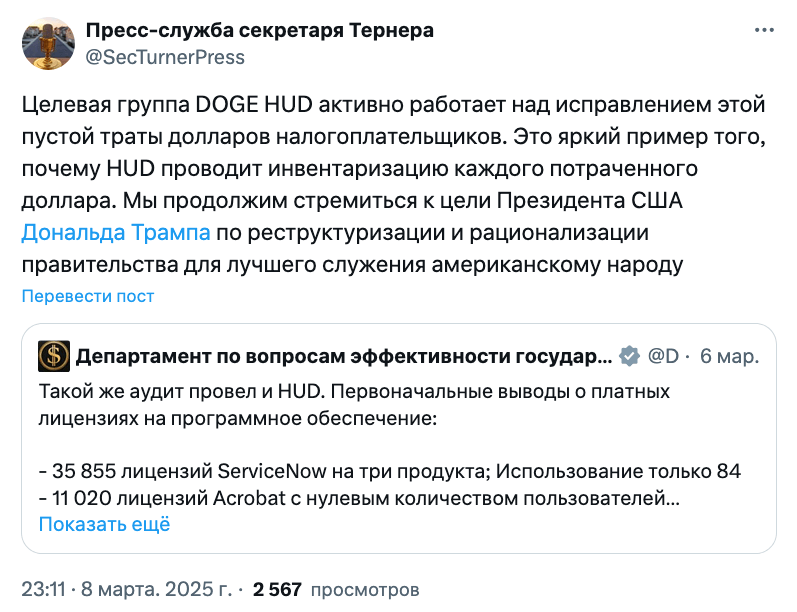Click the @SecTurnerPress handle
This screenshot has width=797, height=612.
(165, 57)
